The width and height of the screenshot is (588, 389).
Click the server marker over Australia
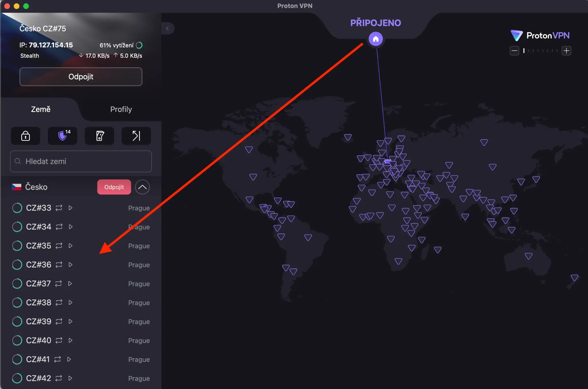[529, 256]
